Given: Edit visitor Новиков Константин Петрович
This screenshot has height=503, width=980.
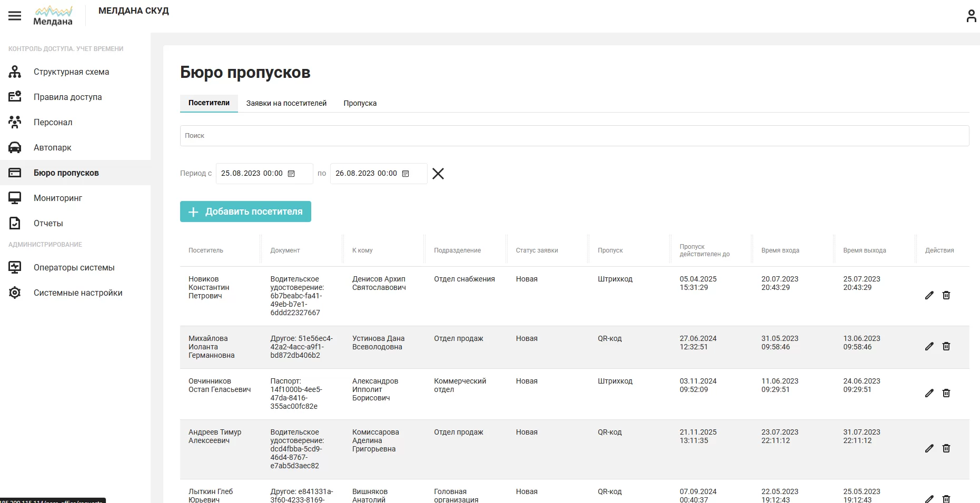Looking at the screenshot, I should 929,295.
